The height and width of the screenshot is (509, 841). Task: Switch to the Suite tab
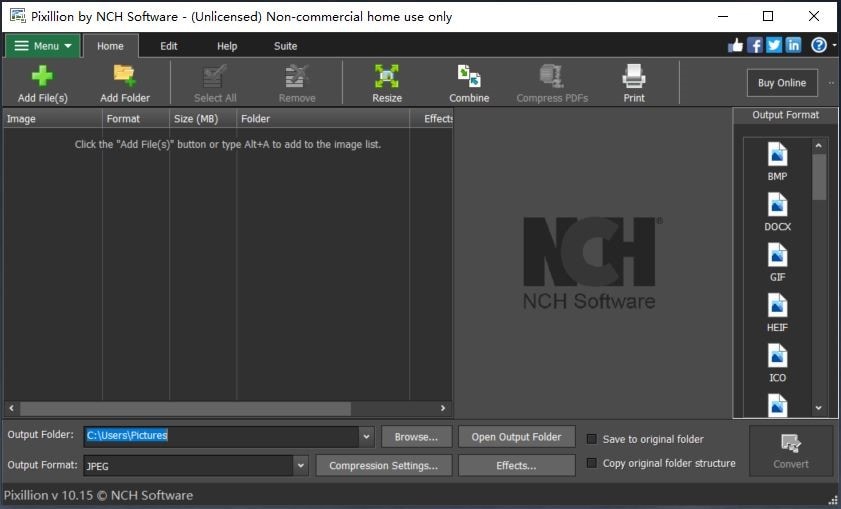pyautogui.click(x=285, y=46)
